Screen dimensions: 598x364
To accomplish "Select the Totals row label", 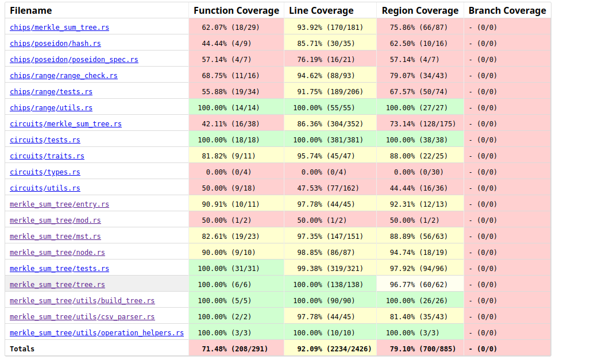I will tap(22, 348).
